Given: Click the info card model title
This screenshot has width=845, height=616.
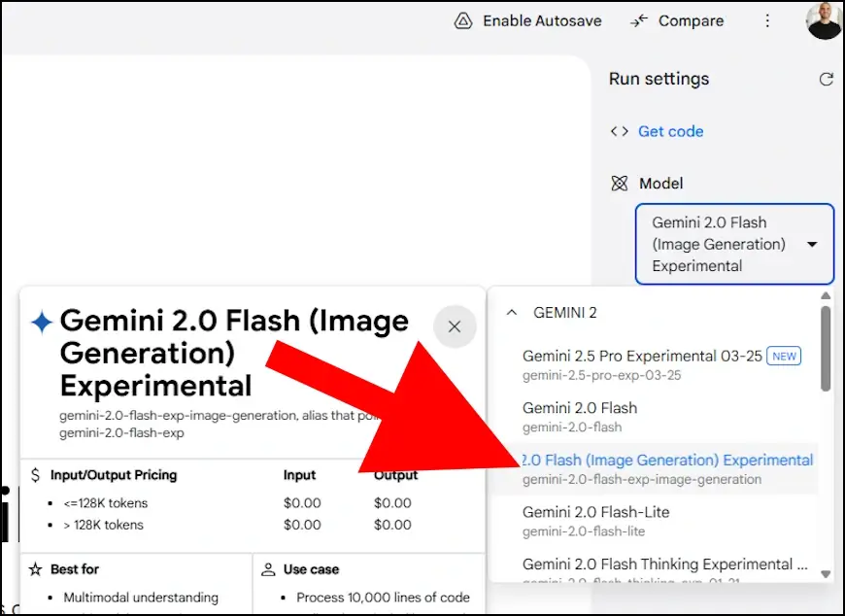Looking at the screenshot, I should tap(234, 353).
